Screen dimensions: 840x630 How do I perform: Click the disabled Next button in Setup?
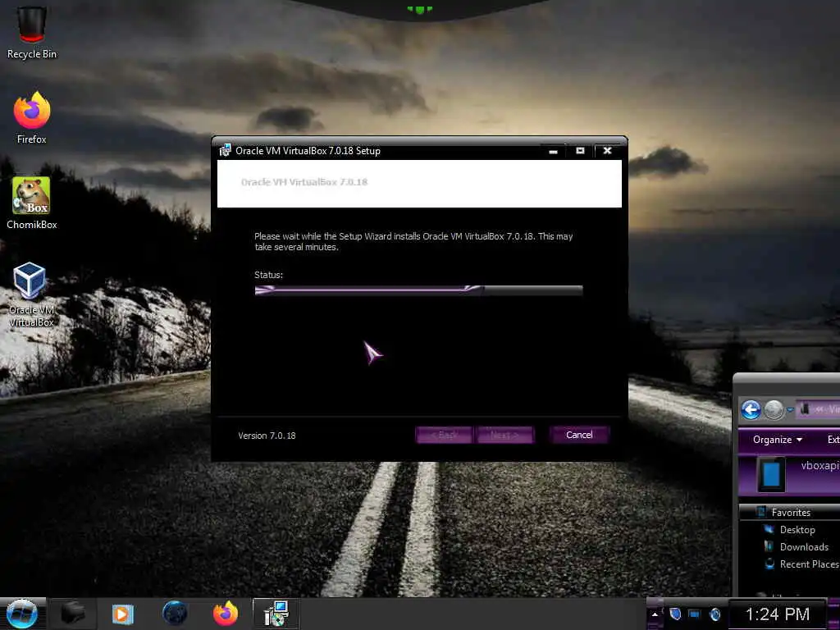tap(504, 435)
